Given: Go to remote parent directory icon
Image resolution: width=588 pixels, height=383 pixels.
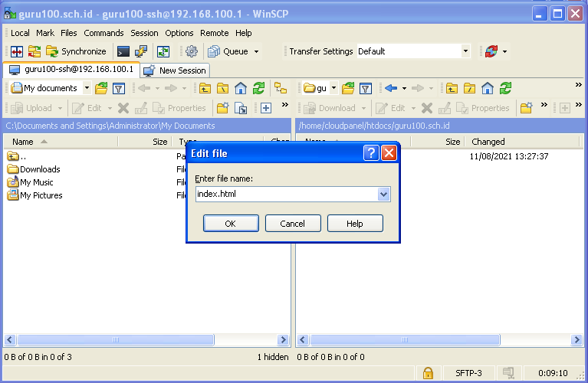Looking at the screenshot, I should point(452,88).
